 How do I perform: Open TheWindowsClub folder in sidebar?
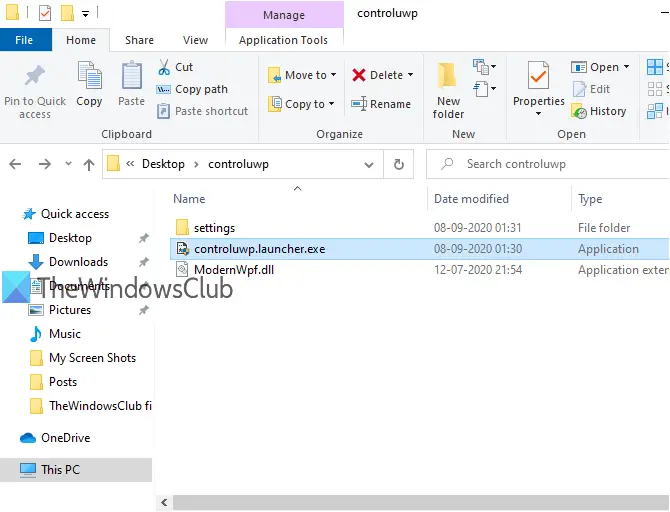tap(91, 406)
